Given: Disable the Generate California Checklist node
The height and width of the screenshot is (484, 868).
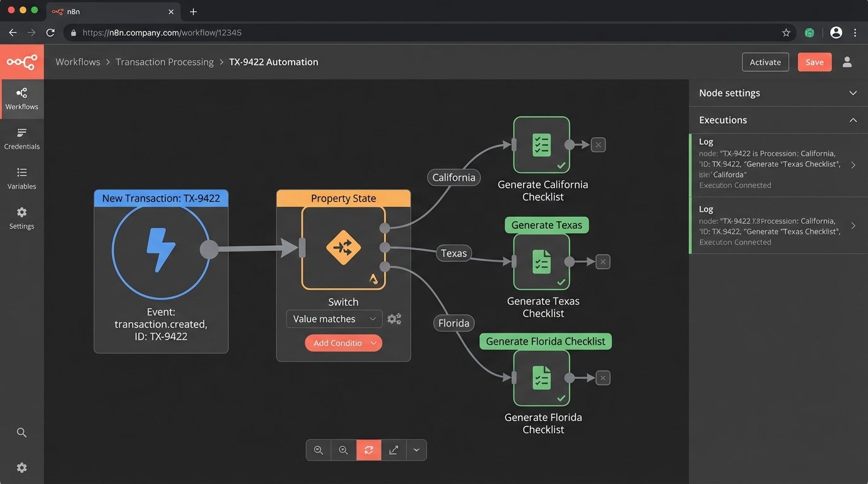Looking at the screenshot, I should click(x=598, y=144).
